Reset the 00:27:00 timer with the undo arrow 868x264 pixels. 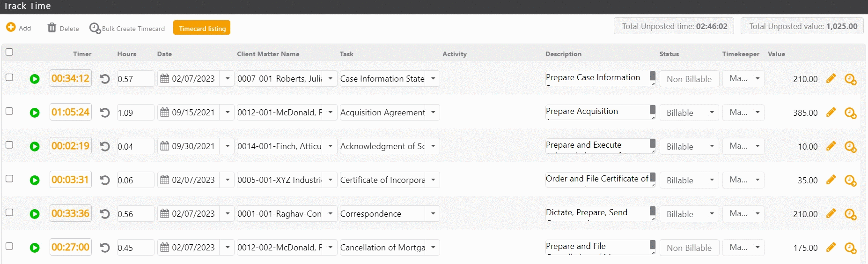coord(105,248)
